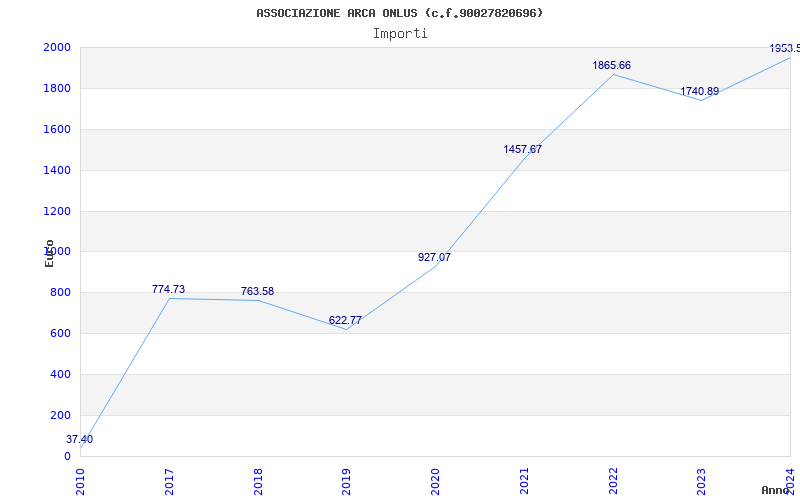
Task: Select the 774.73 value for 2017
Action: pos(168,289)
